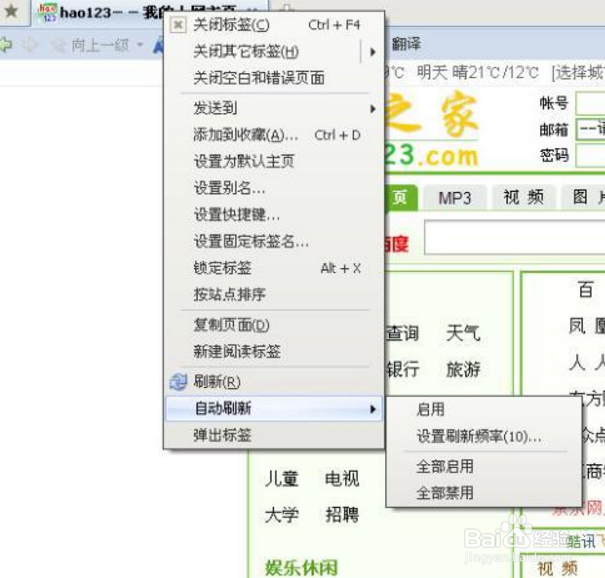Choose 弹出标签 menu item
This screenshot has height=578, width=605.
274,435
